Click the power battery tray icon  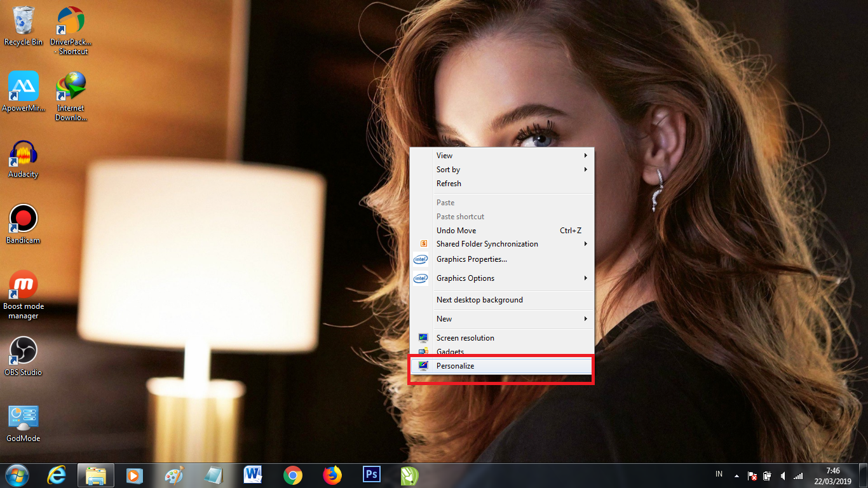768,475
